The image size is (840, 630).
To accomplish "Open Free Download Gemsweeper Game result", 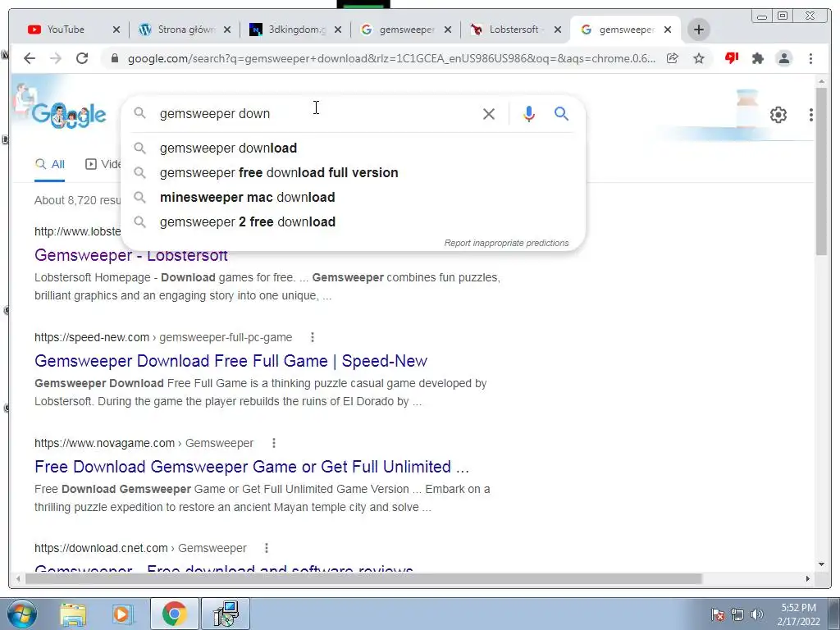I will coord(252,467).
